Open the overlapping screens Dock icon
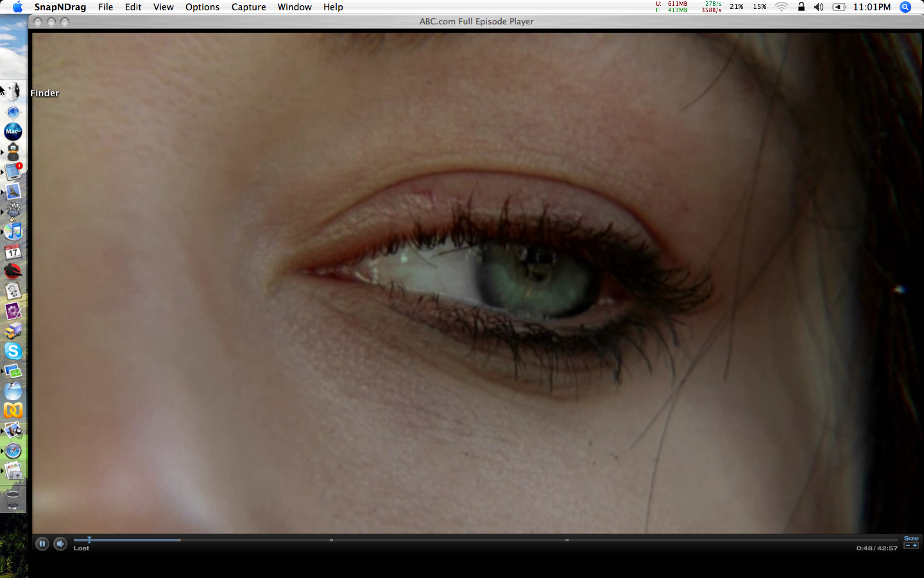The height and width of the screenshot is (578, 924). tap(13, 371)
